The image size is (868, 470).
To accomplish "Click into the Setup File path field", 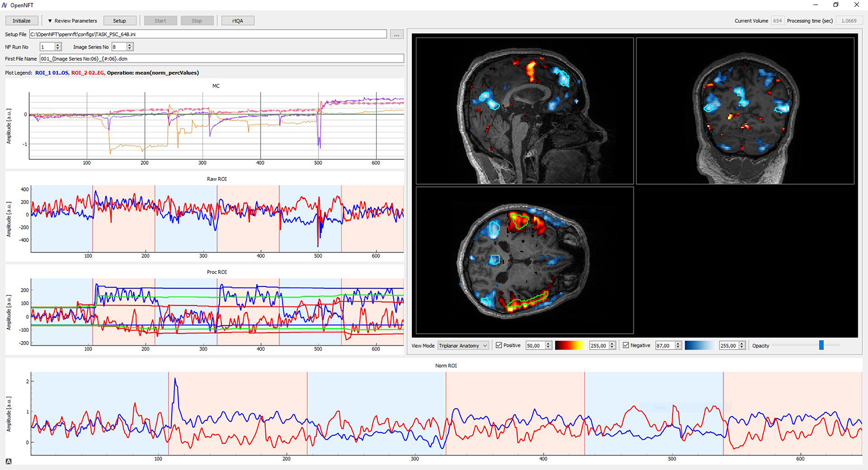I will coord(208,35).
